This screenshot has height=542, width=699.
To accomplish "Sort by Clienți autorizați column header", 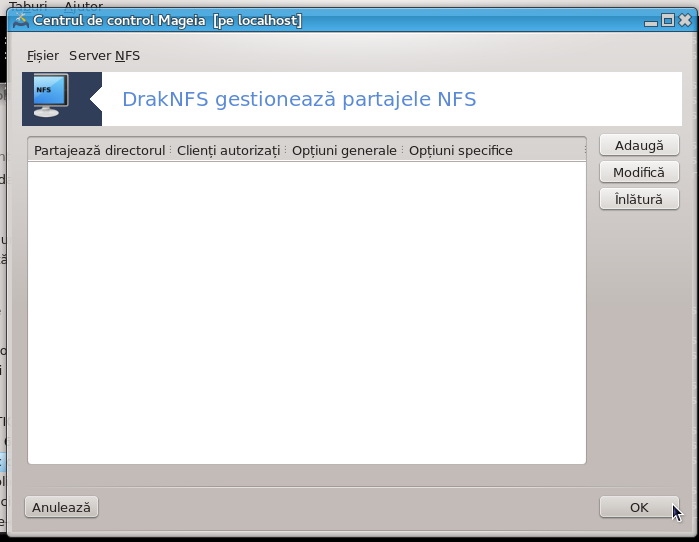I will (228, 151).
